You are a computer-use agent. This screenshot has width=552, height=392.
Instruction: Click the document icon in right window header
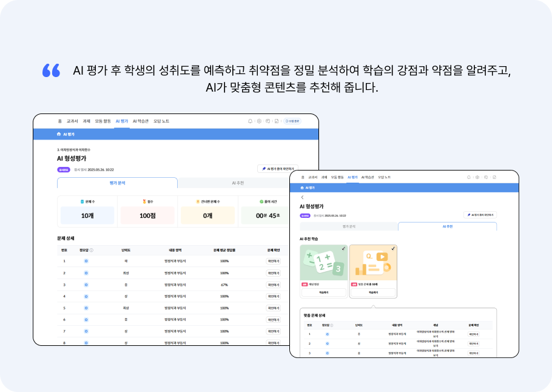tap(494, 178)
